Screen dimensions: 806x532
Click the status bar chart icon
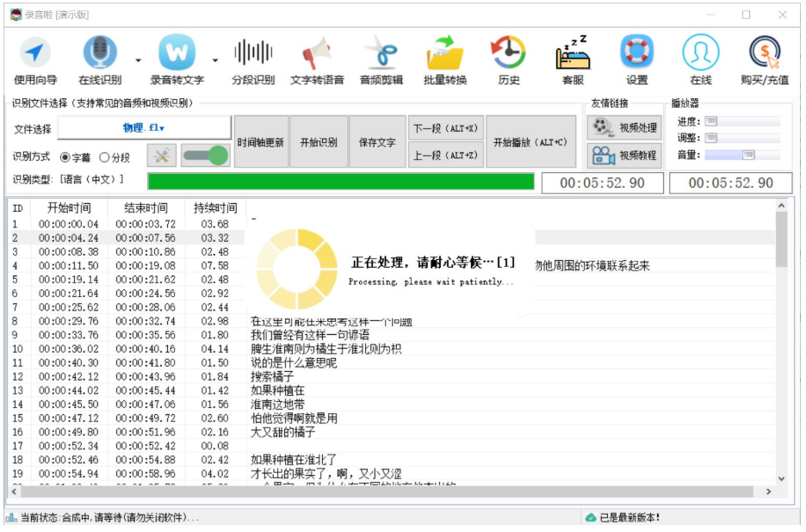pos(11,517)
